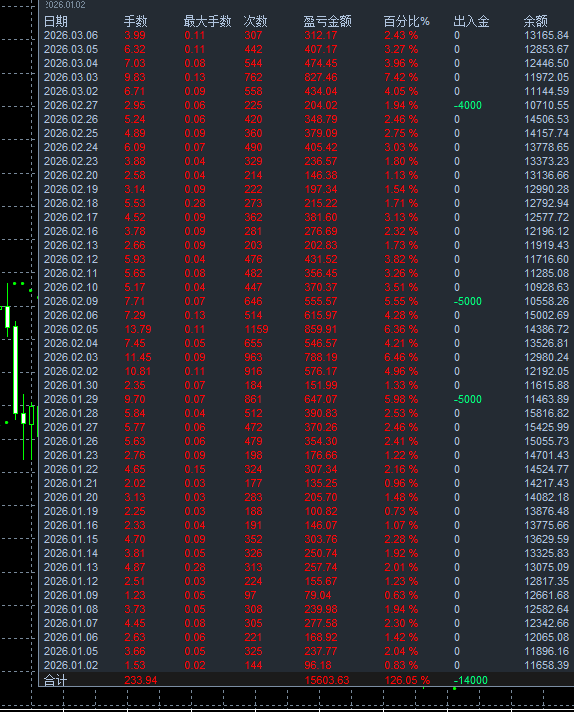The image size is (574, 712).
Task: Select date cell 2026.02.24
Action: (71, 147)
